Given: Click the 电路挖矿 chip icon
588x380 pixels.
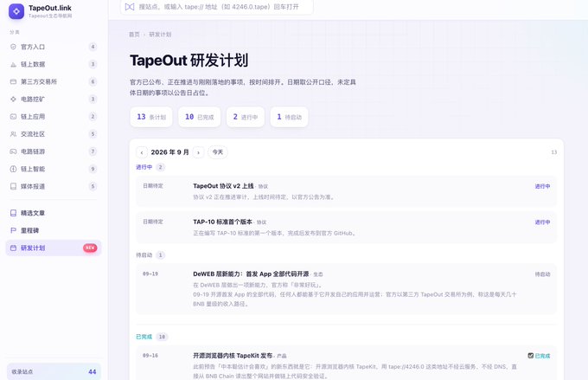Looking at the screenshot, I should (13, 100).
